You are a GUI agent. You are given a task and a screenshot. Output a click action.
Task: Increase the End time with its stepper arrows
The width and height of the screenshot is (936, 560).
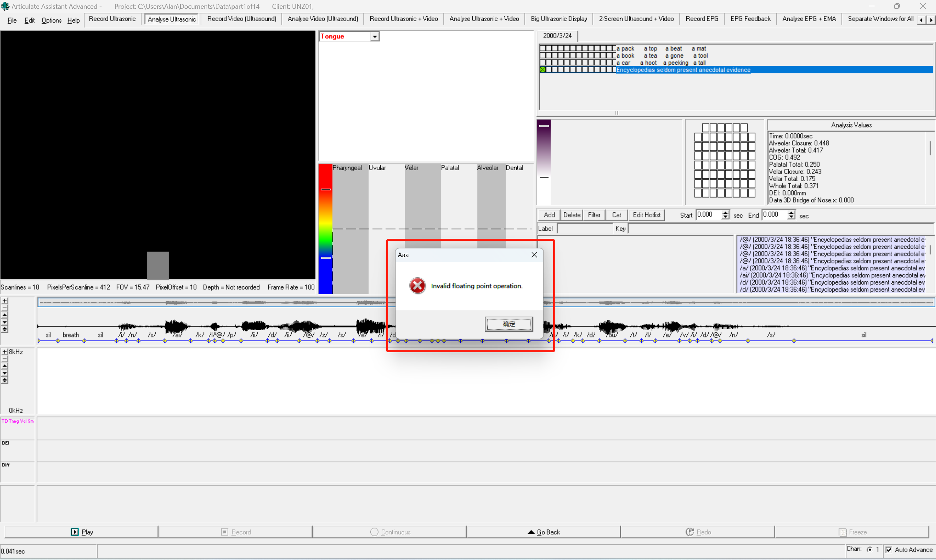tap(791, 213)
